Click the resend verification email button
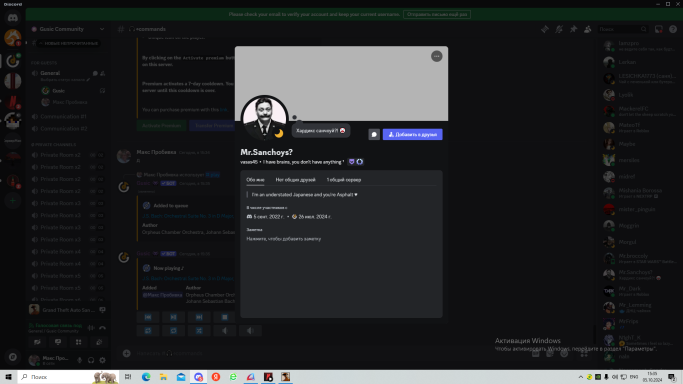The width and height of the screenshot is (683, 384). [x=437, y=14]
